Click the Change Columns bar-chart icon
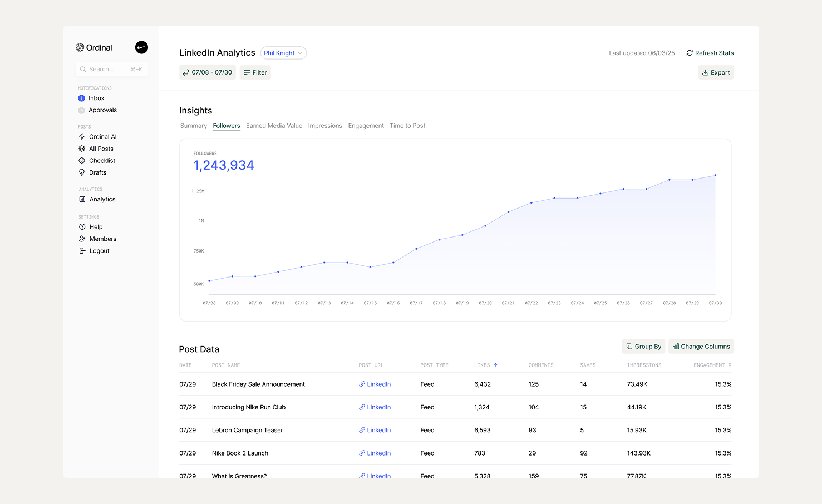The height and width of the screenshot is (504, 822). tap(676, 346)
